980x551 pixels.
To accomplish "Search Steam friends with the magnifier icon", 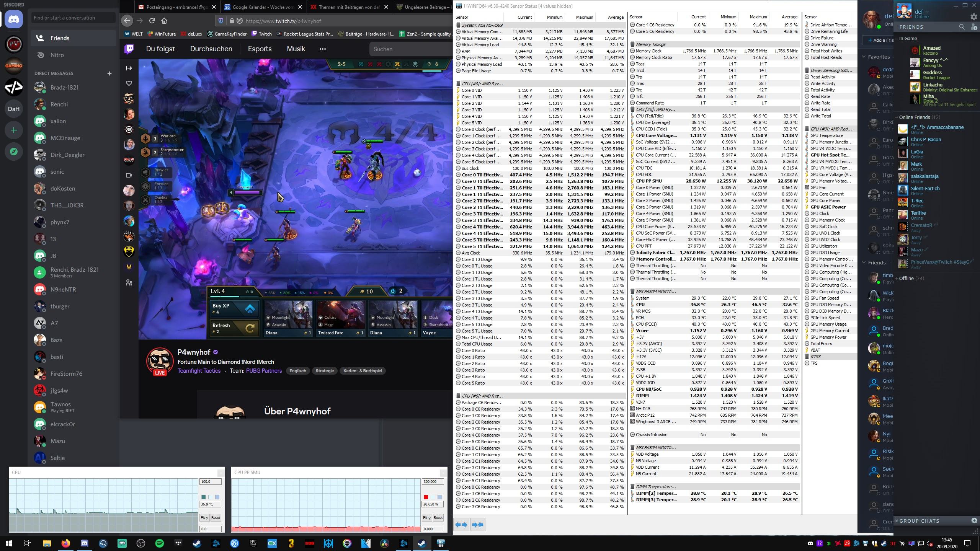I will (x=962, y=27).
